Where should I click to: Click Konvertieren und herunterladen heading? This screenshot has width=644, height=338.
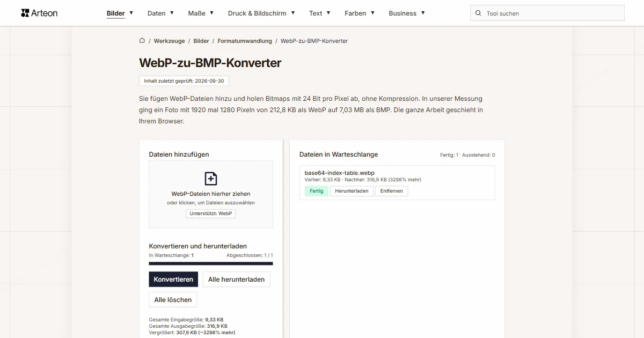pyautogui.click(x=197, y=246)
